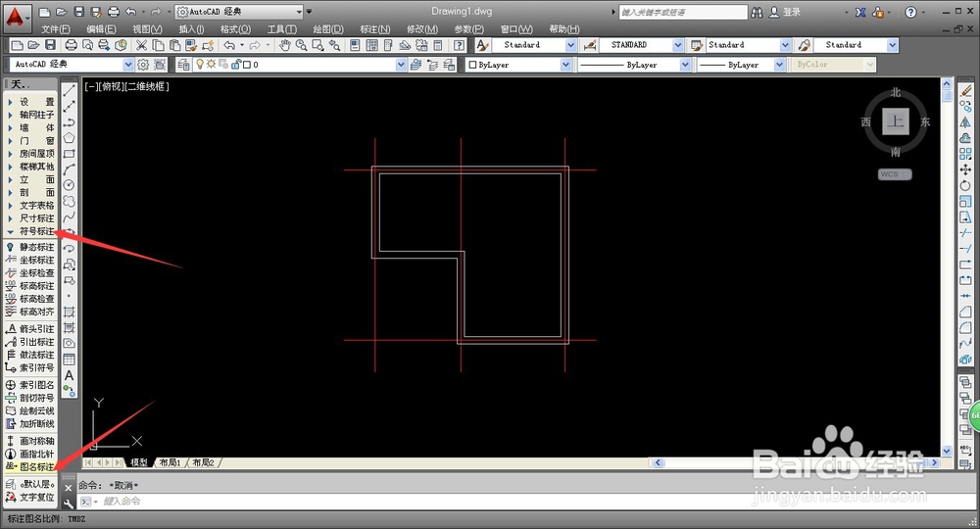
Task: Open the Help question mark toolbar icon
Action: click(459, 45)
